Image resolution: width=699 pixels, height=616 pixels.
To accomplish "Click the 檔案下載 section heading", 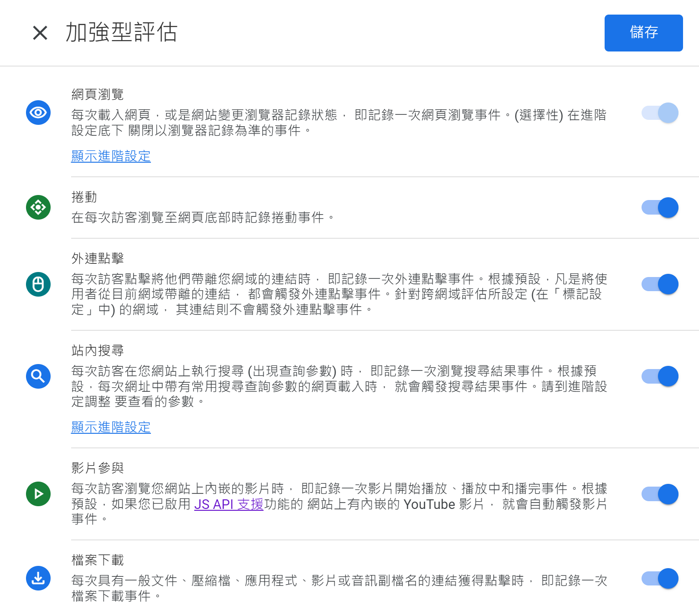I will [98, 560].
